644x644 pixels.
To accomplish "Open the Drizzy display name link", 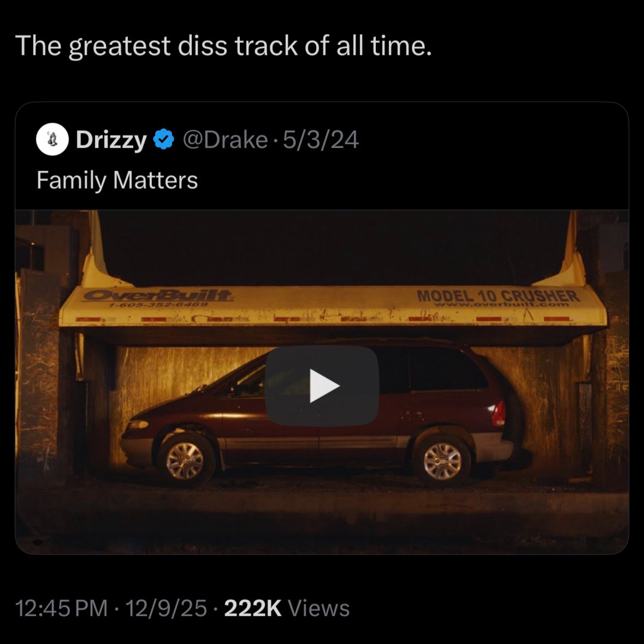I will pyautogui.click(x=111, y=140).
